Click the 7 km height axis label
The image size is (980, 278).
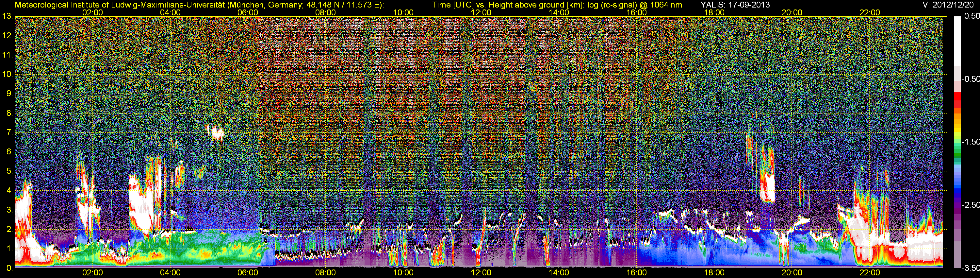pos(9,132)
